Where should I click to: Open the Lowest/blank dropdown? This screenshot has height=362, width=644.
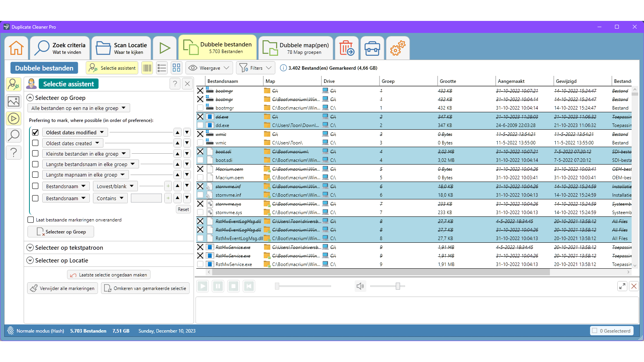[115, 186]
